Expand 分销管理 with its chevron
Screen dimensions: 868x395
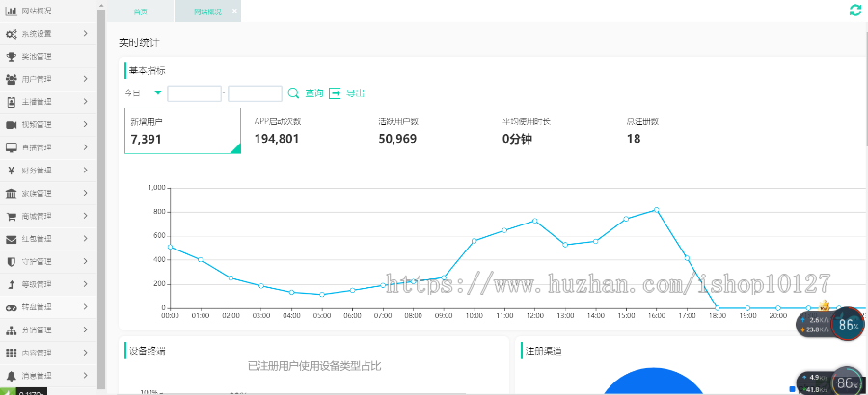85,330
